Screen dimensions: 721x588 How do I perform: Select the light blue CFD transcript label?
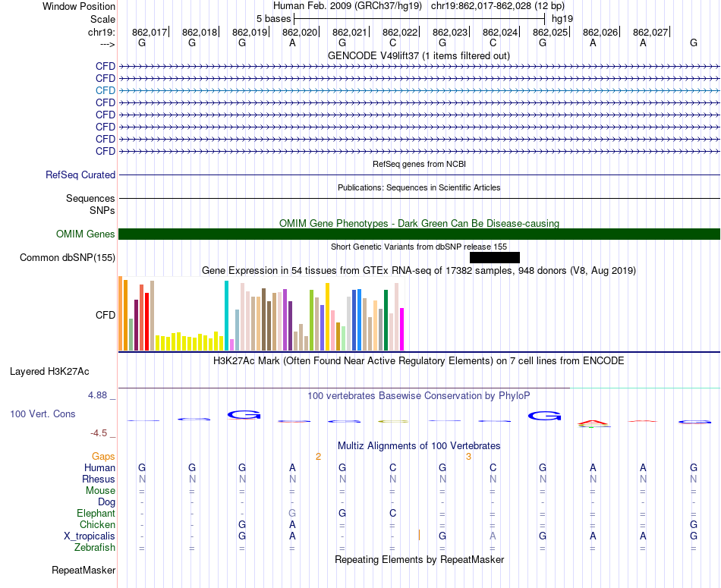click(105, 90)
